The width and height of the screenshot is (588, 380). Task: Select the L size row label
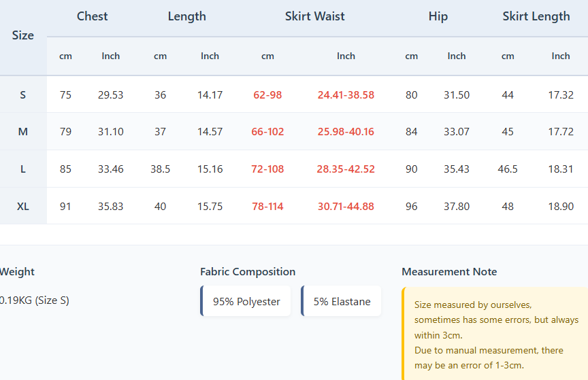(23, 169)
